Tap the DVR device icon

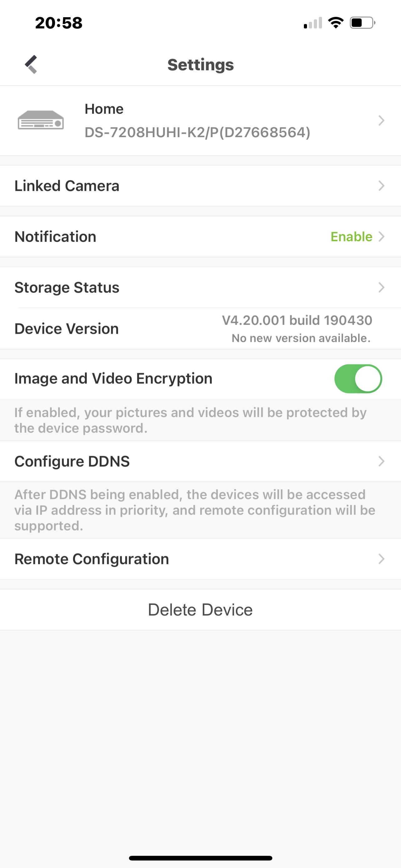click(x=41, y=120)
